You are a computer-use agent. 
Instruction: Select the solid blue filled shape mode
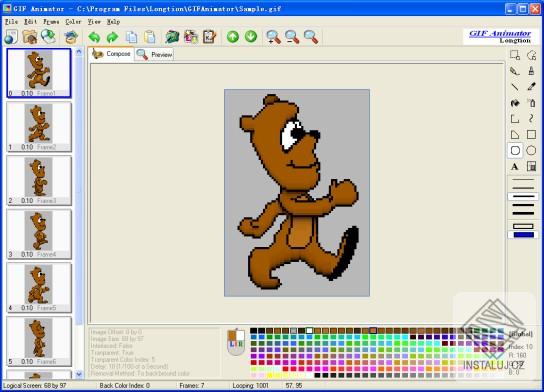pyautogui.click(x=523, y=235)
